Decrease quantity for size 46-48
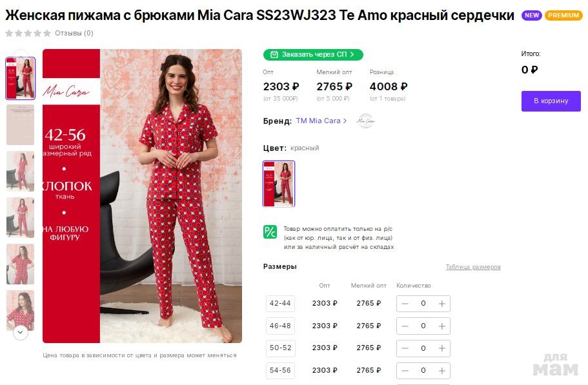 click(405, 326)
